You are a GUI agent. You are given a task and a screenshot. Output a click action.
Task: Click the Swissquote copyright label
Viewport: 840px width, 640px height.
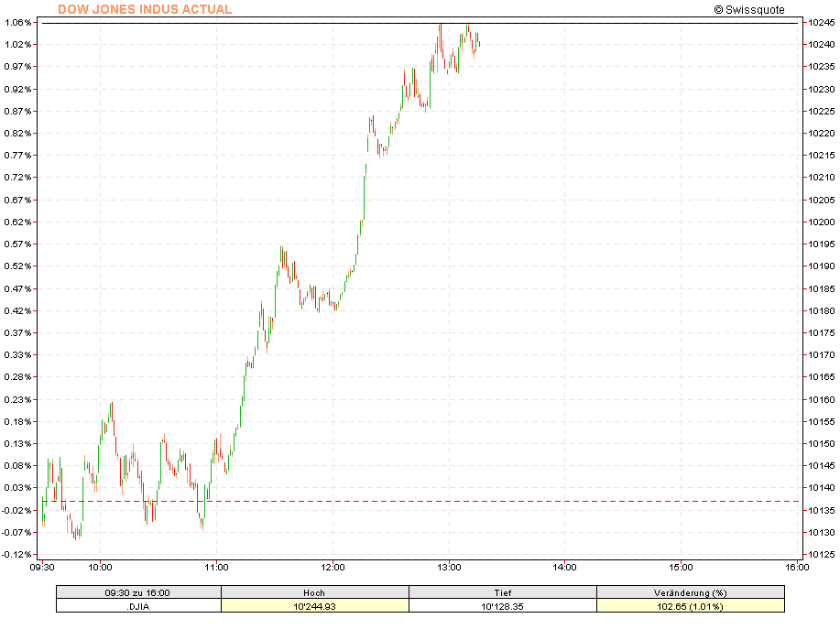coord(749,10)
